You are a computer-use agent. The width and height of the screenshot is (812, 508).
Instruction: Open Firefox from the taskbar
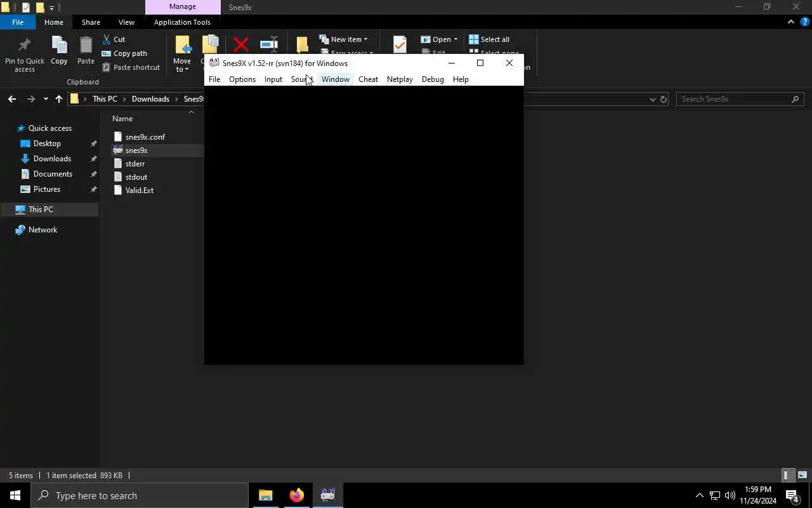tap(296, 495)
